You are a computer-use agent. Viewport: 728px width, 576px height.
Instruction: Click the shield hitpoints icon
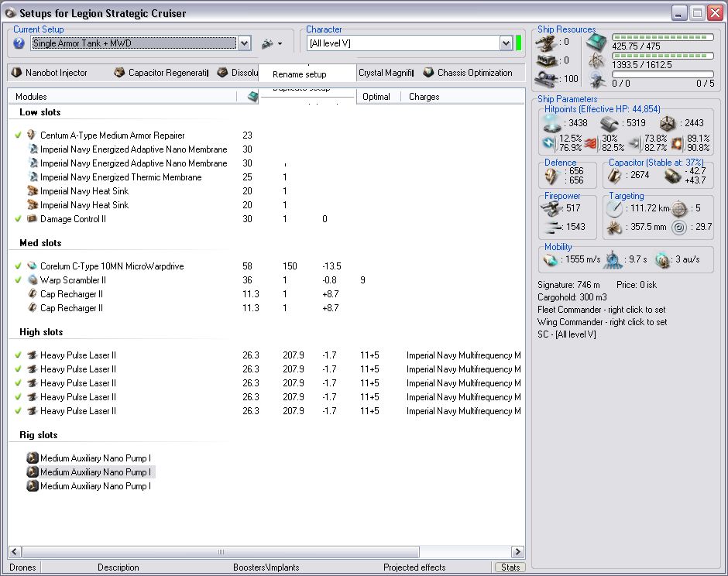point(553,123)
